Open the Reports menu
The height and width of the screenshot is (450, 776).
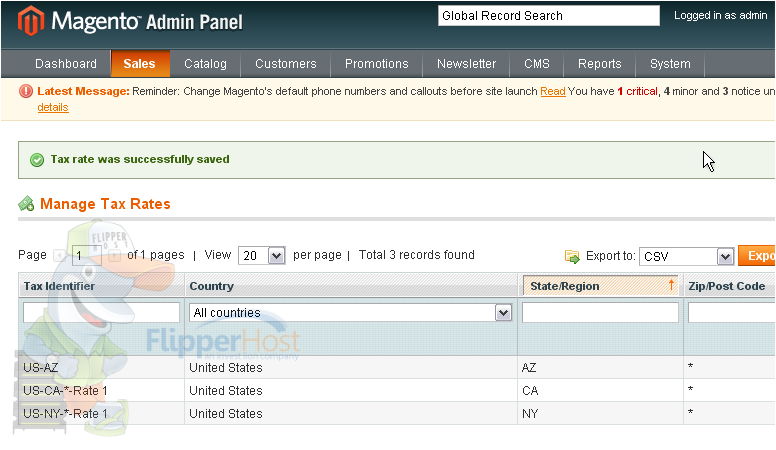point(600,64)
